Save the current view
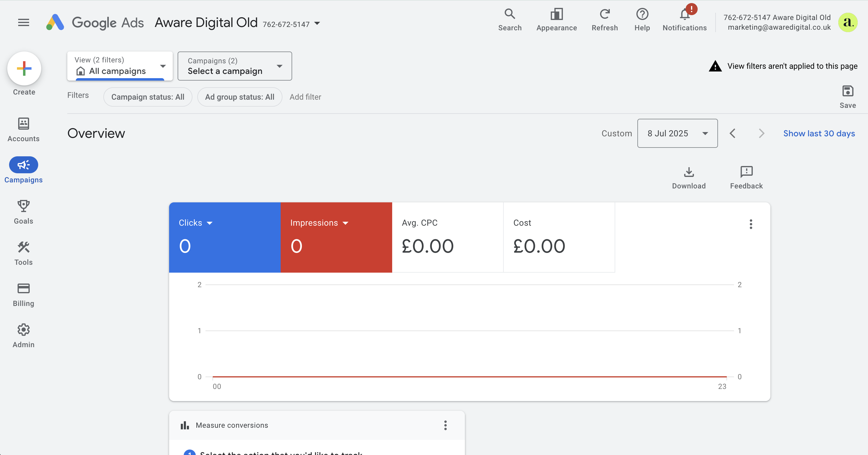The width and height of the screenshot is (868, 455). [x=847, y=97]
